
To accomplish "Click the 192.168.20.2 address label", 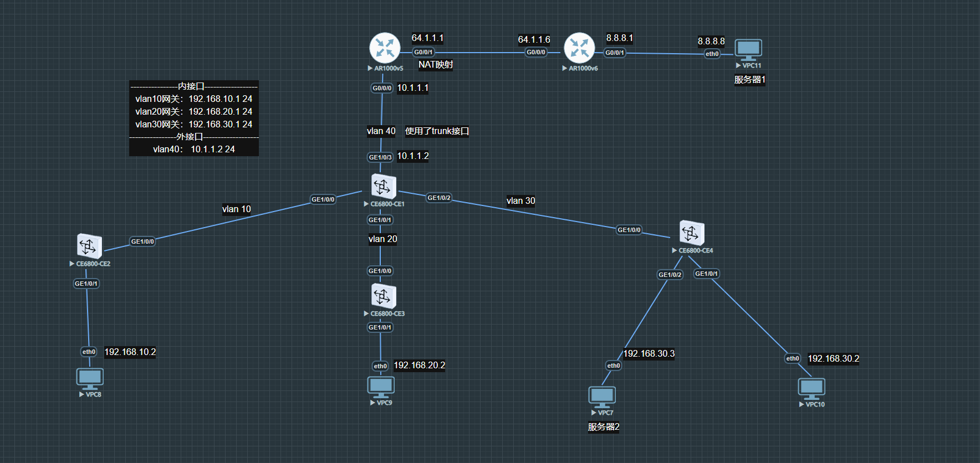I will (x=419, y=365).
